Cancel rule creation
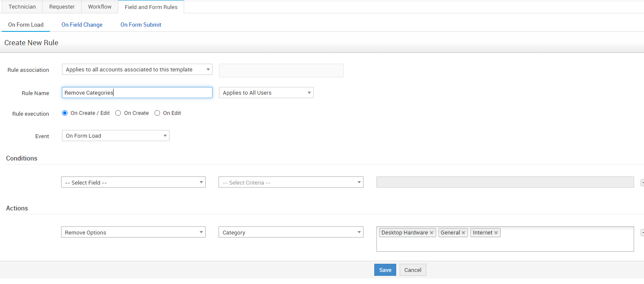The height and width of the screenshot is (284, 644). pos(413,270)
